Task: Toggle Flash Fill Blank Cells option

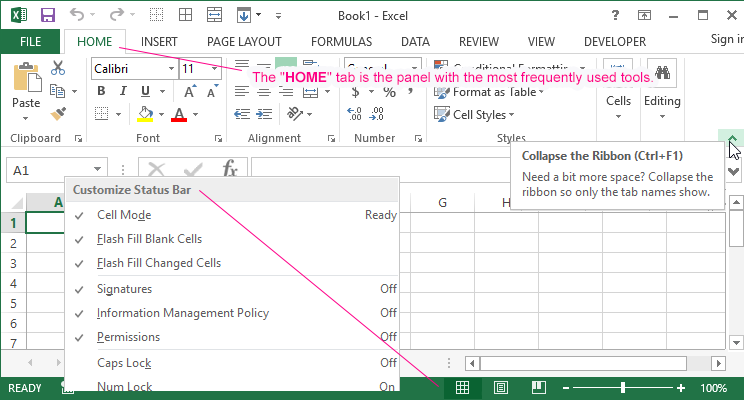Action: click(x=232, y=239)
